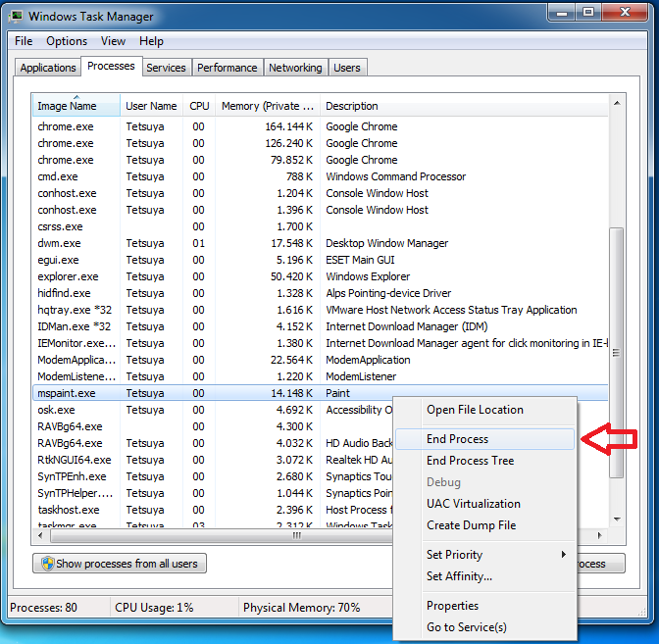Click the CPU Usage: 1% status entry
Screen dimensions: 659x644
154,608
